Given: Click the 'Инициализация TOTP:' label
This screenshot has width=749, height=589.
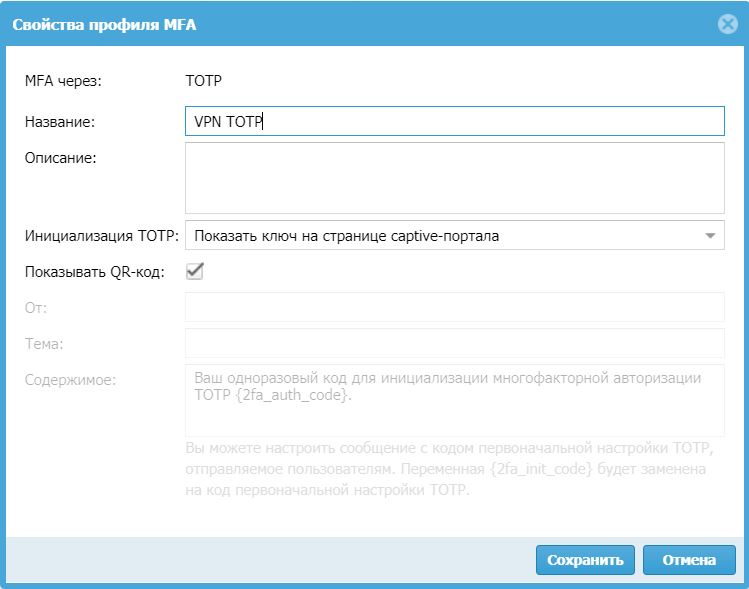Looking at the screenshot, I should point(101,236).
